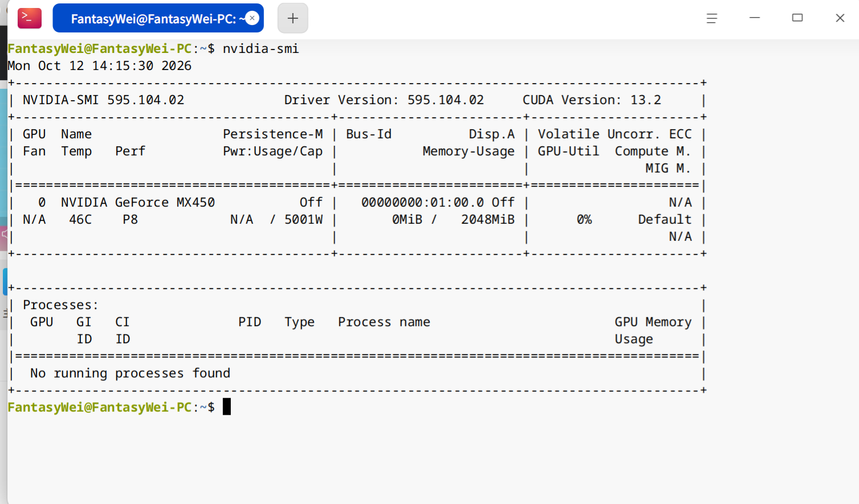Click the '46C' temperature value
Screen dimensions: 859x504
pos(80,220)
